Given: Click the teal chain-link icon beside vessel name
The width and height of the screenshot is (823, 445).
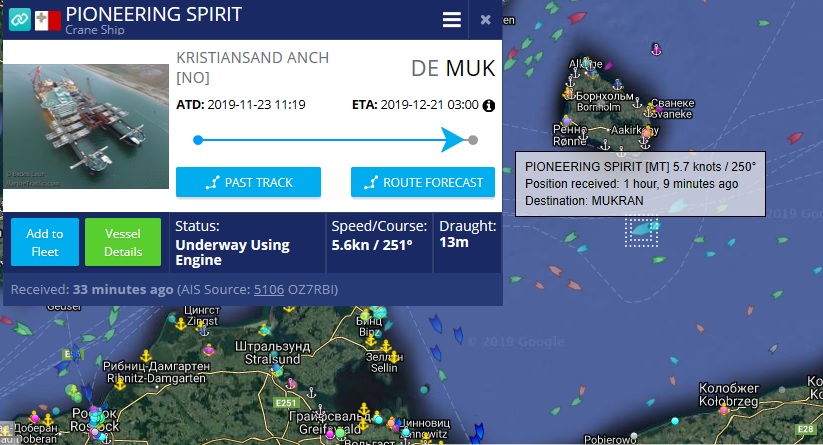Looking at the screenshot, I should point(19,20).
